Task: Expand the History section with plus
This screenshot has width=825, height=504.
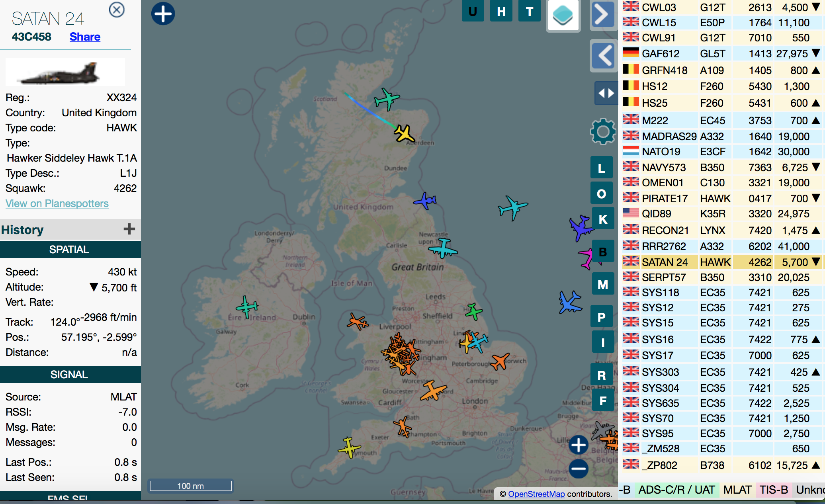Action: (x=129, y=229)
